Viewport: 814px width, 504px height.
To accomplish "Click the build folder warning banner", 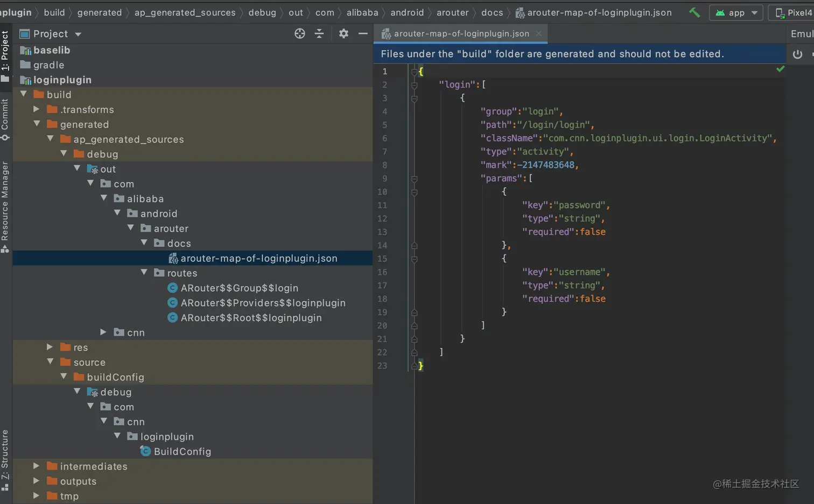I will pyautogui.click(x=579, y=54).
